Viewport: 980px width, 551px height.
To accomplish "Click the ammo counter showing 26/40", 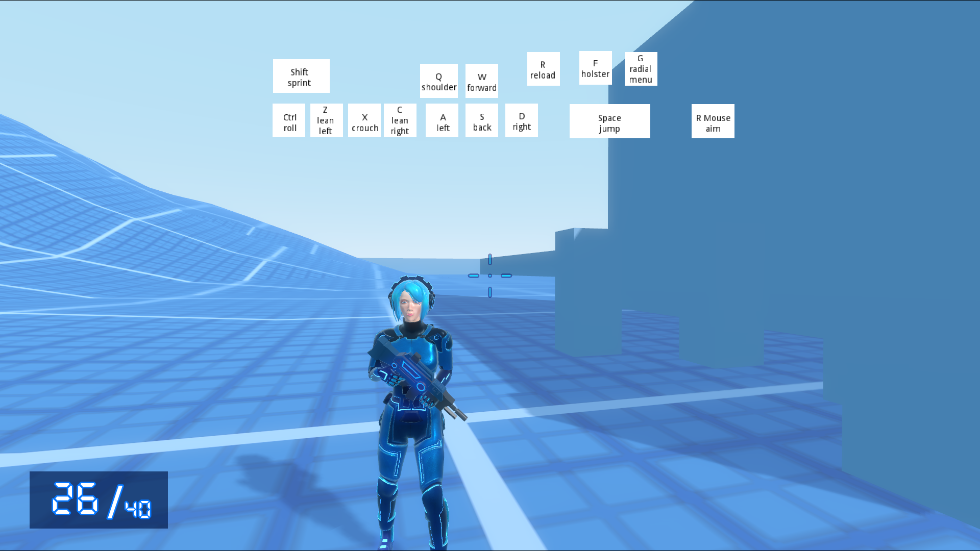I will pyautogui.click(x=99, y=500).
